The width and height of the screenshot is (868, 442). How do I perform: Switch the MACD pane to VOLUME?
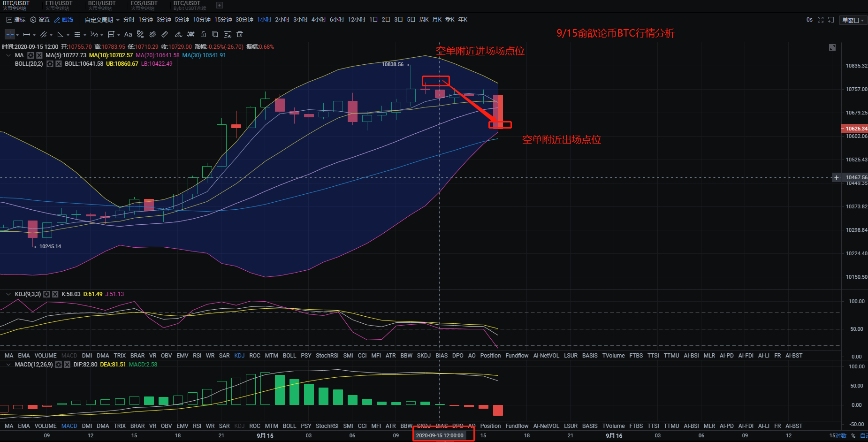tap(46, 426)
